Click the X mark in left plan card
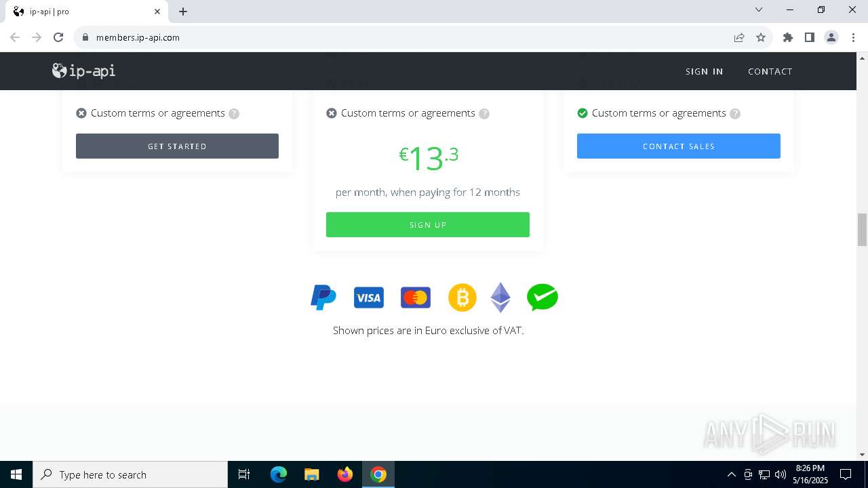Image resolution: width=868 pixels, height=488 pixels. tap(81, 113)
